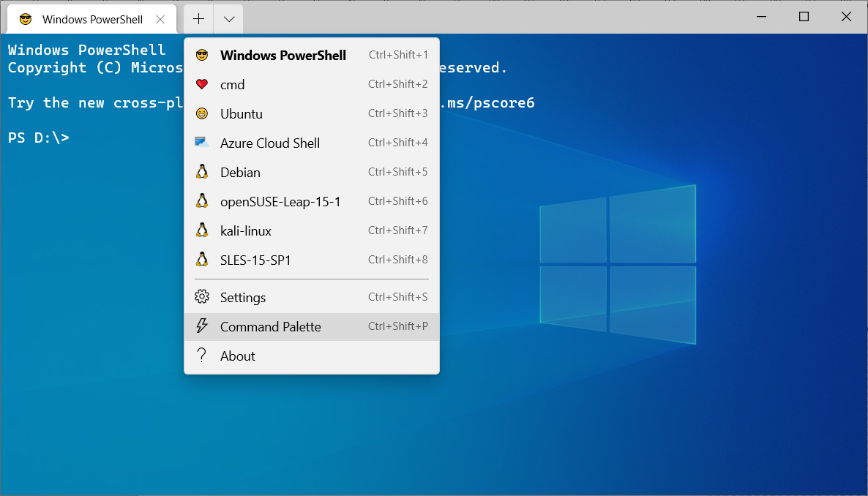
Task: Click the Ctrl+Shift+4 shortcut label
Action: [x=398, y=143]
